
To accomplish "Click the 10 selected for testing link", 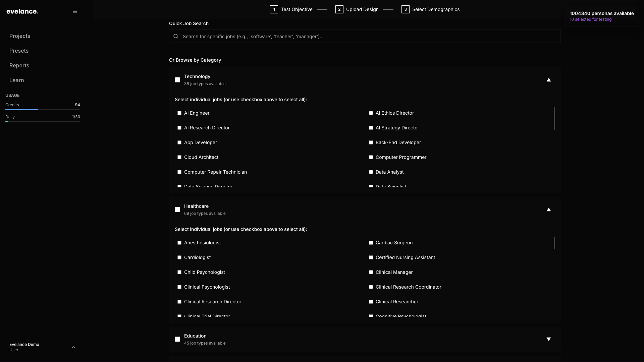I will [591, 19].
